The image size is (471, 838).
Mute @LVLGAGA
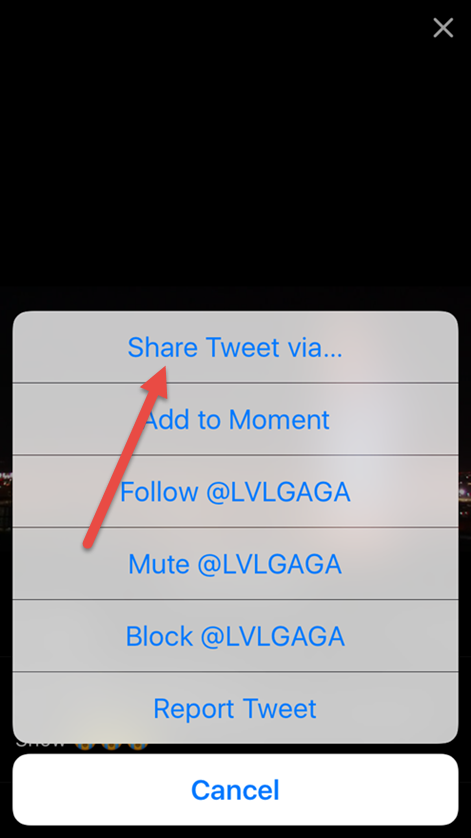click(x=235, y=563)
